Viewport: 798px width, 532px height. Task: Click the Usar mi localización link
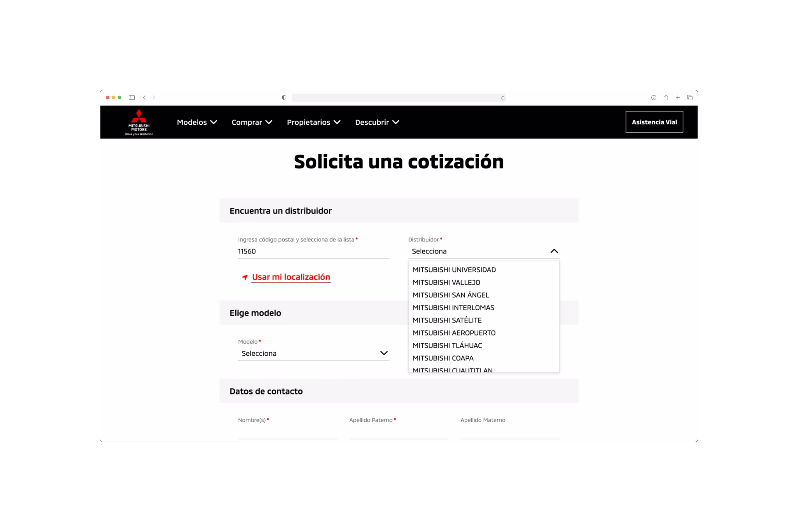(x=291, y=277)
